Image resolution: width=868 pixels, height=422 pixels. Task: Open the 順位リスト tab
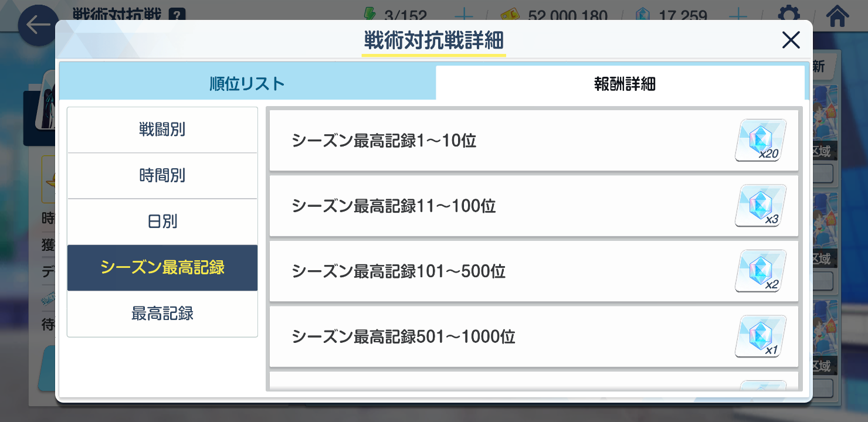coord(247,83)
